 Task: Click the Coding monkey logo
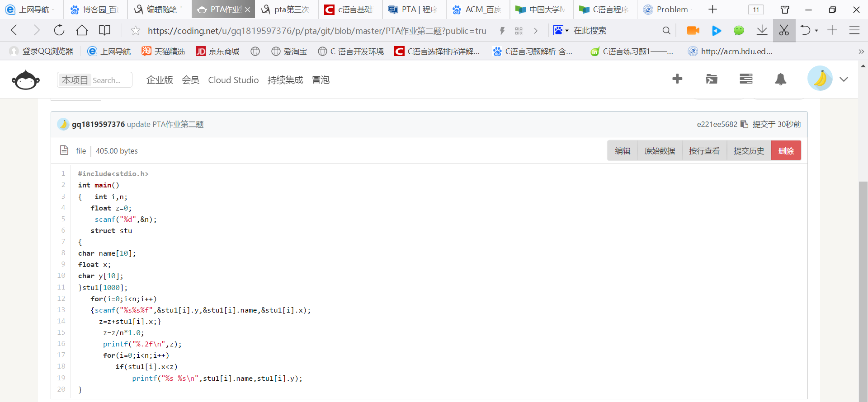26,80
